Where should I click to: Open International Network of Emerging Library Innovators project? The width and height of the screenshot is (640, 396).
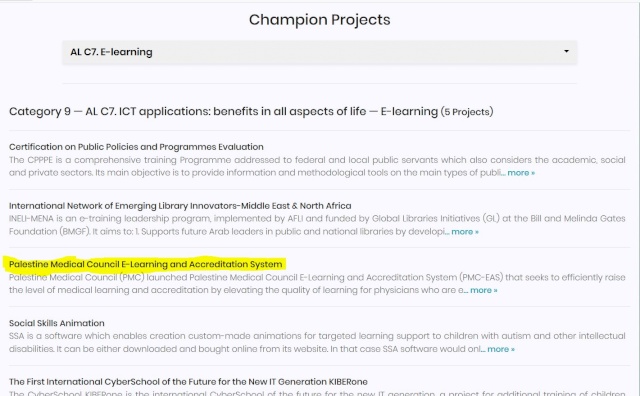pos(180,206)
